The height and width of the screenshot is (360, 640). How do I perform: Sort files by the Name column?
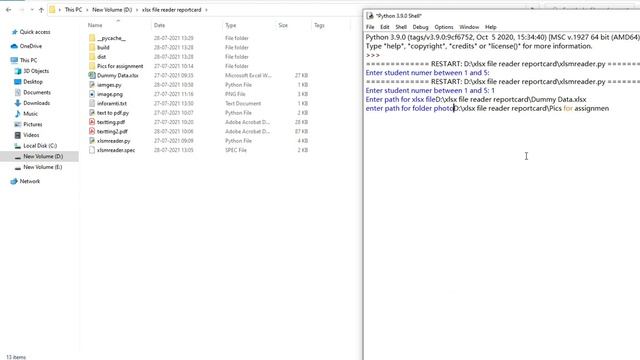pyautogui.click(x=95, y=25)
